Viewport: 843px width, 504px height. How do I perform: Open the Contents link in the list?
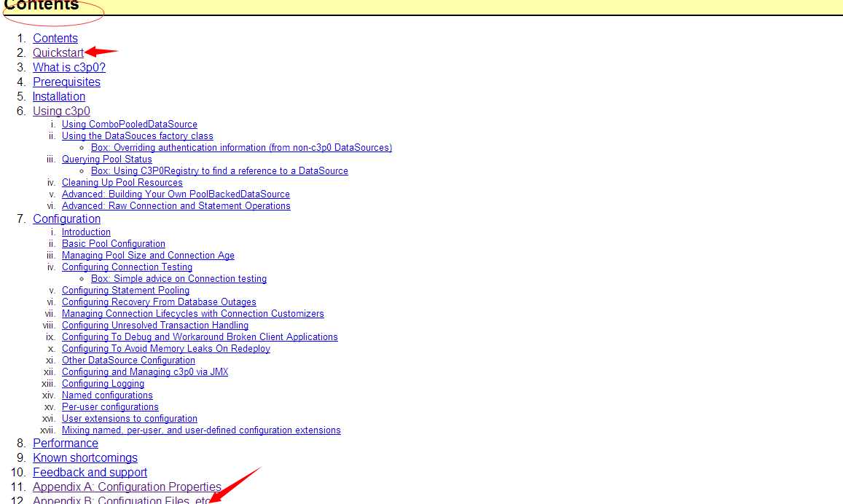(x=55, y=38)
